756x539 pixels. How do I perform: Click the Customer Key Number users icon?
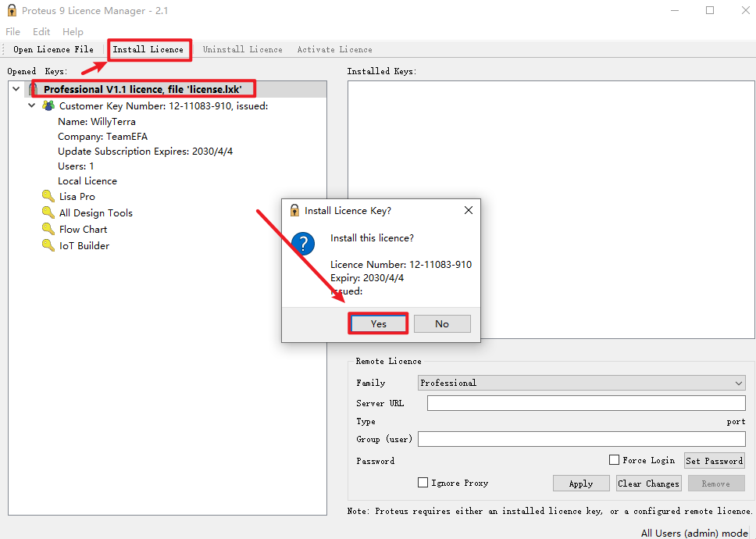point(48,105)
